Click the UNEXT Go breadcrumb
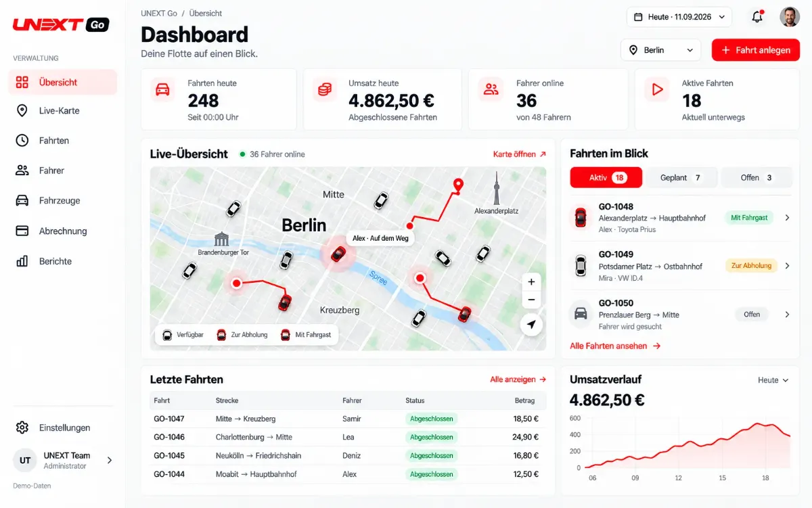This screenshot has height=508, width=812. coord(158,14)
